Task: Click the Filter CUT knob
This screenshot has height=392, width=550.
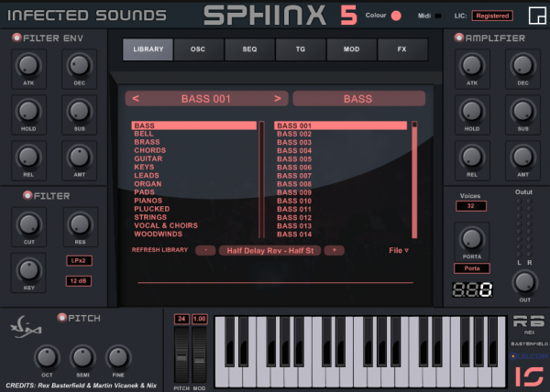Action: (28, 224)
